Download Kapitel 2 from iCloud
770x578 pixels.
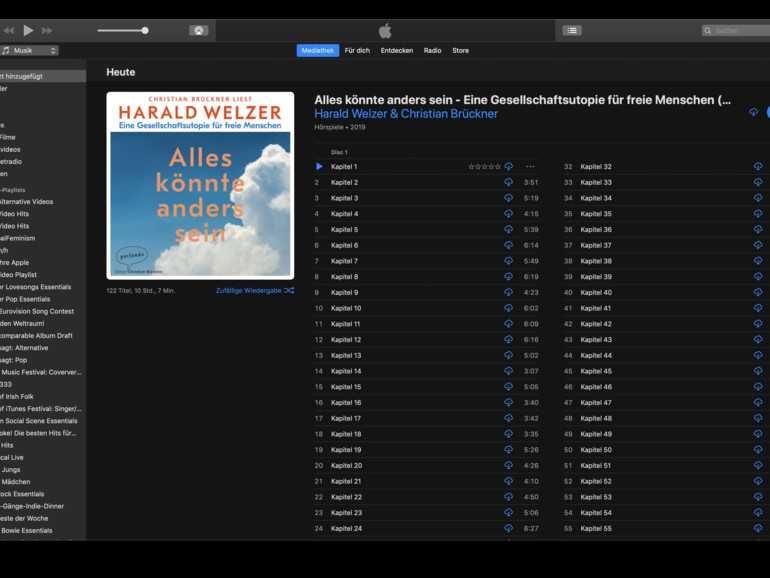(509, 182)
